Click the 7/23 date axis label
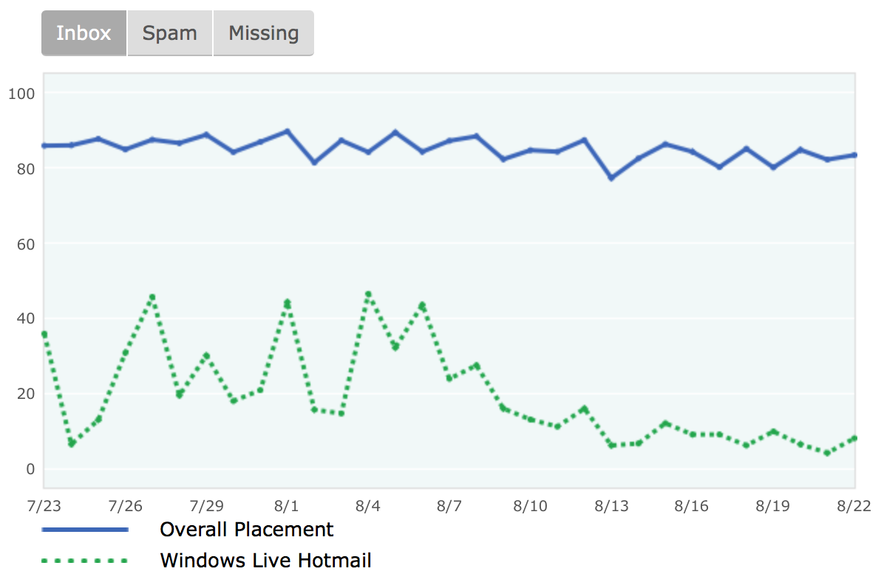Image resolution: width=884 pixels, height=588 pixels. tap(44, 506)
